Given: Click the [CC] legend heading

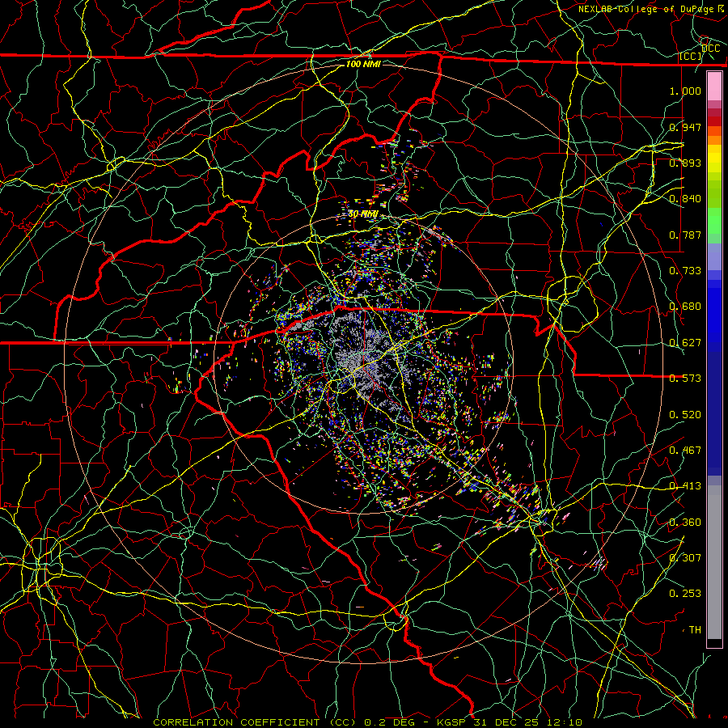Looking at the screenshot, I should click(x=691, y=56).
